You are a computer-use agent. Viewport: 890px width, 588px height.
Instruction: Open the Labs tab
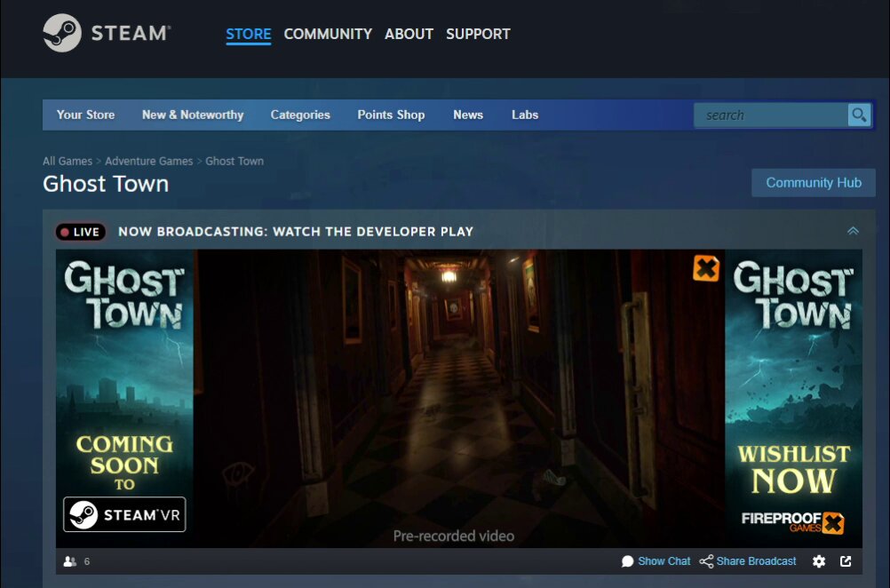pyautogui.click(x=525, y=115)
